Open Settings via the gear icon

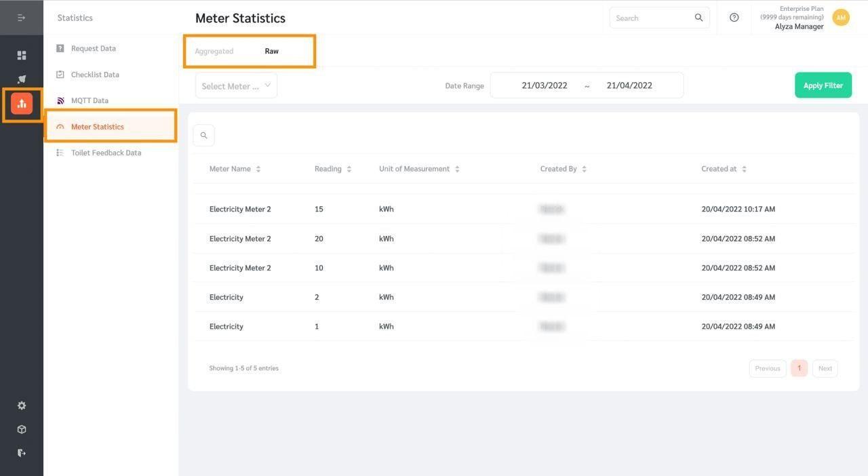pyautogui.click(x=21, y=405)
